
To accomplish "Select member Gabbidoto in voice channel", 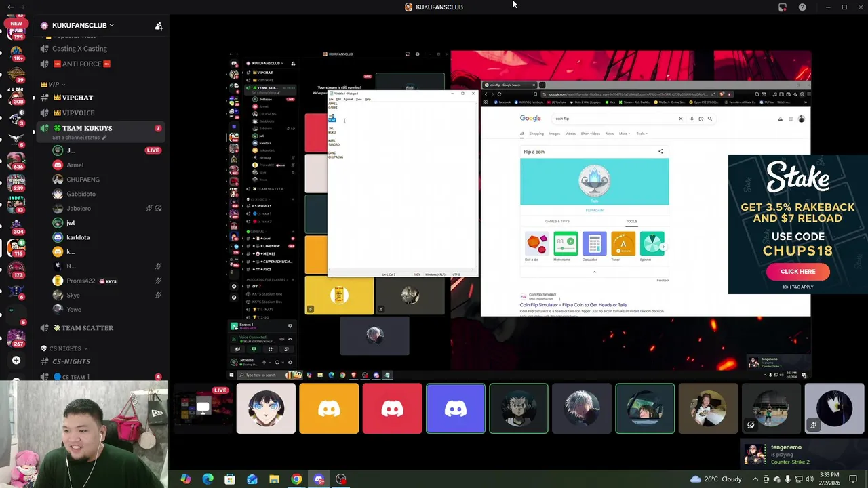I will (81, 194).
